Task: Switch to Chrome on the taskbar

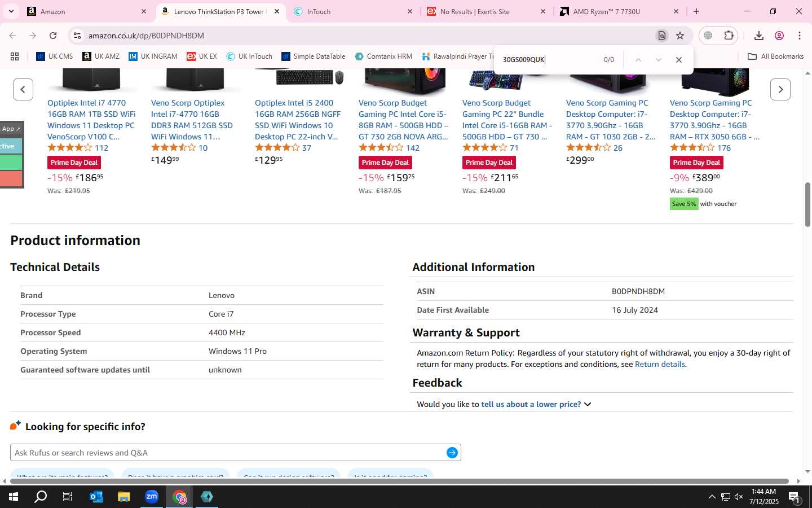Action: (179, 497)
